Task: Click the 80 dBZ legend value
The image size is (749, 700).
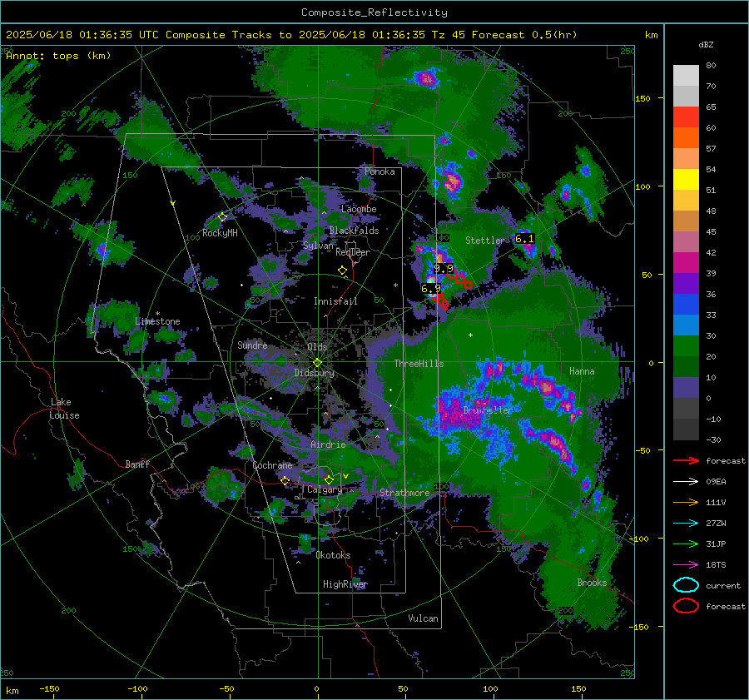Action: tap(711, 66)
